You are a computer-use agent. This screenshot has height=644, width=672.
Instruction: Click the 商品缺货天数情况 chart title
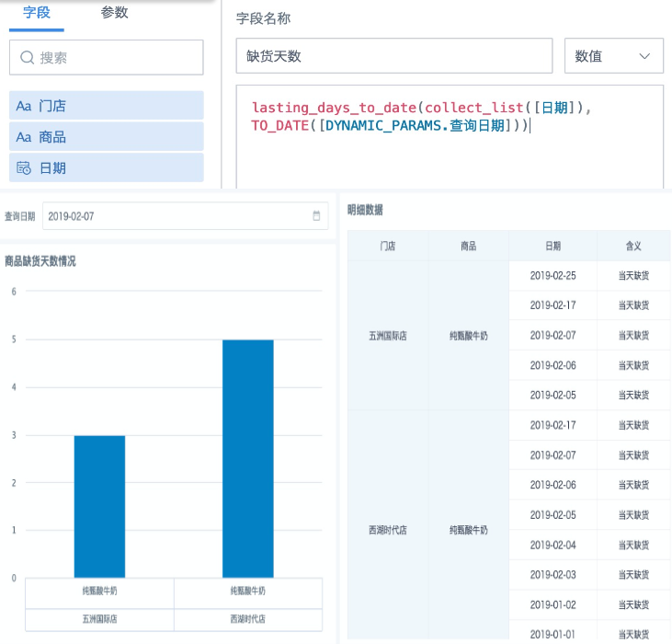point(40,260)
